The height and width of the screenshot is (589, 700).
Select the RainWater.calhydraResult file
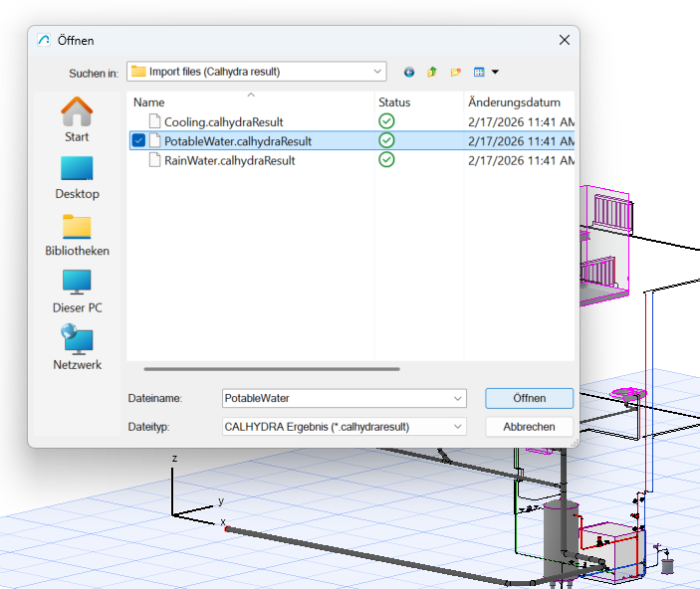(x=229, y=160)
